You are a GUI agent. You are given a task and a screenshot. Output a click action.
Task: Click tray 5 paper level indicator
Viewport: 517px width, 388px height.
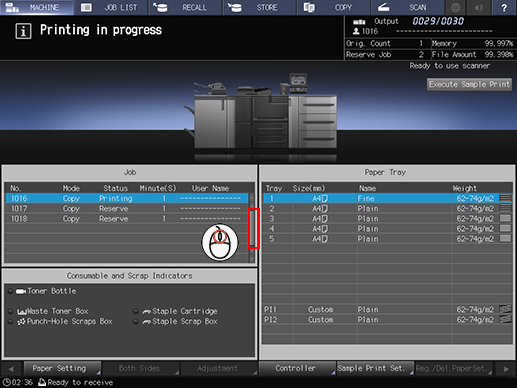pyautogui.click(x=505, y=238)
